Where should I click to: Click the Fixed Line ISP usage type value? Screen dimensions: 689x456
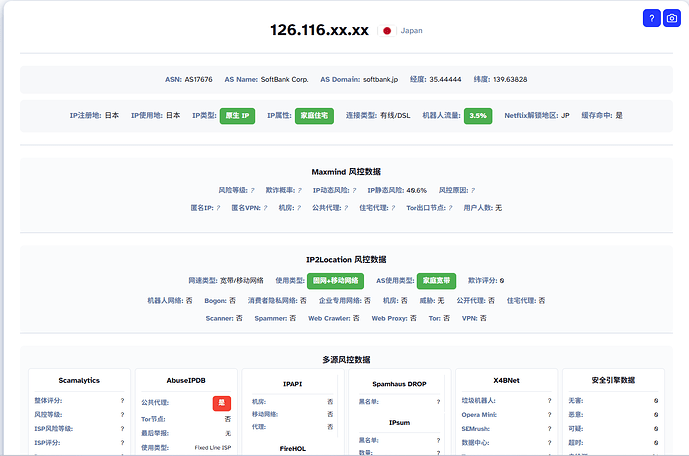pos(213,448)
